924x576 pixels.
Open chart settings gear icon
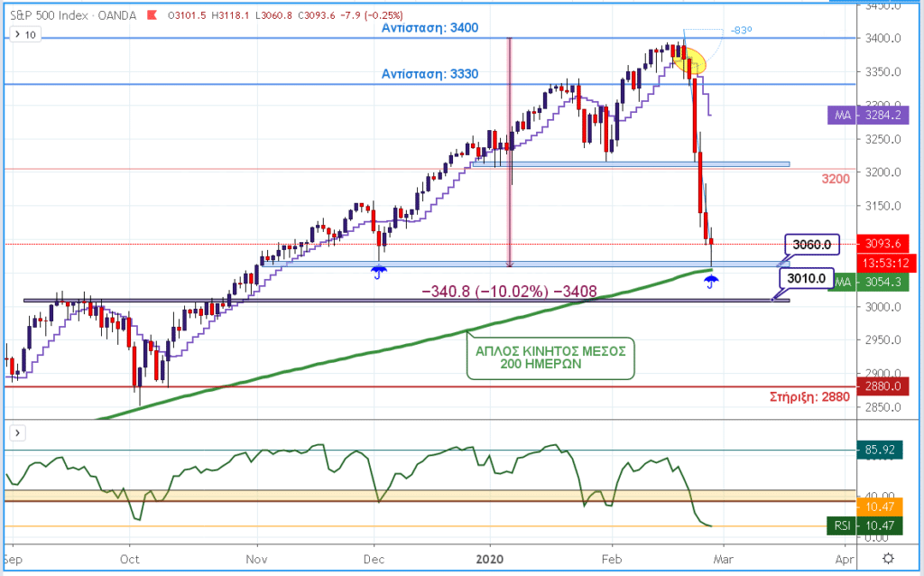[888, 558]
